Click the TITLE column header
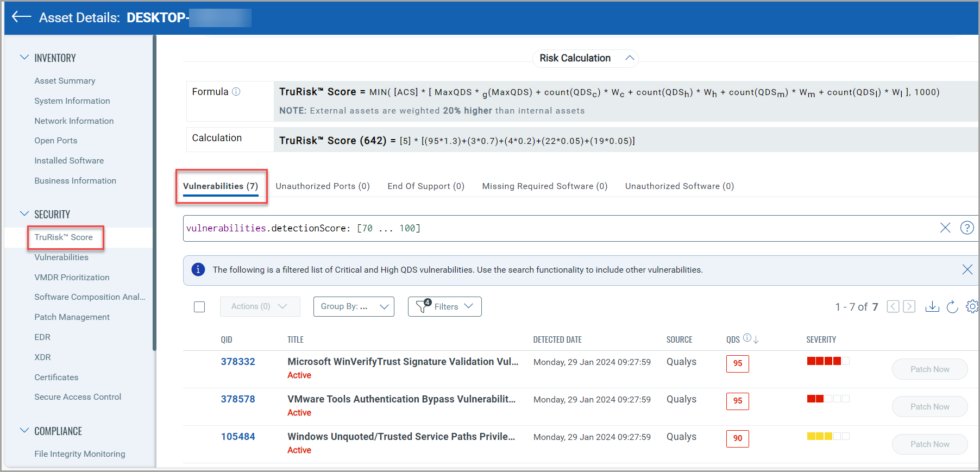The width and height of the screenshot is (980, 472). pos(296,339)
